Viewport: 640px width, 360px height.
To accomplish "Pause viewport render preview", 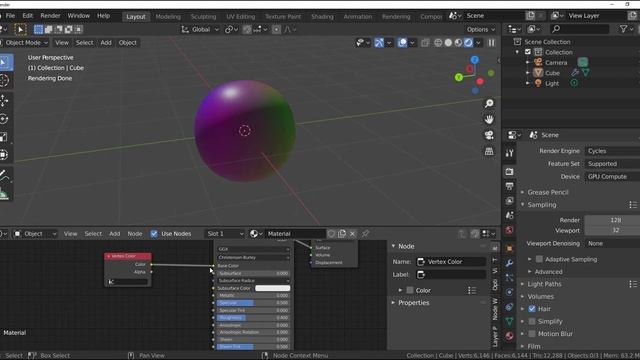I will (491, 42).
